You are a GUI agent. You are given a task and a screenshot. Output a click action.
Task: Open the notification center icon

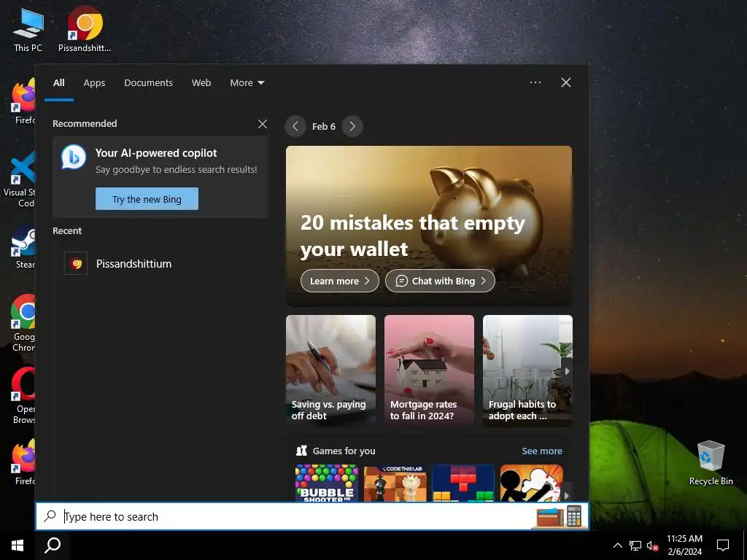pos(723,545)
